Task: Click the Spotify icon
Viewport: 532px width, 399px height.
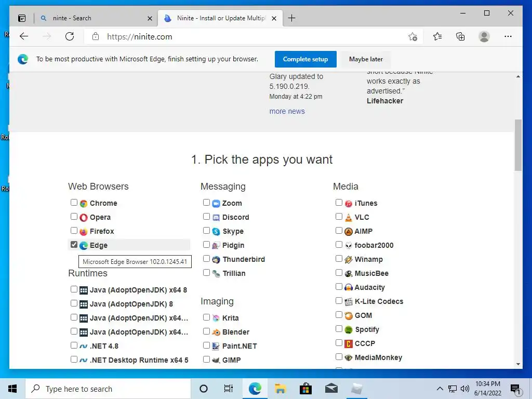Action: click(349, 329)
